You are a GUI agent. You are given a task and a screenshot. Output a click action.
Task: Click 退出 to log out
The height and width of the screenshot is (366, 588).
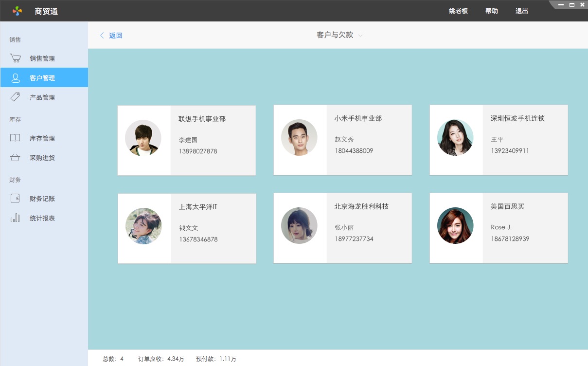pos(522,11)
